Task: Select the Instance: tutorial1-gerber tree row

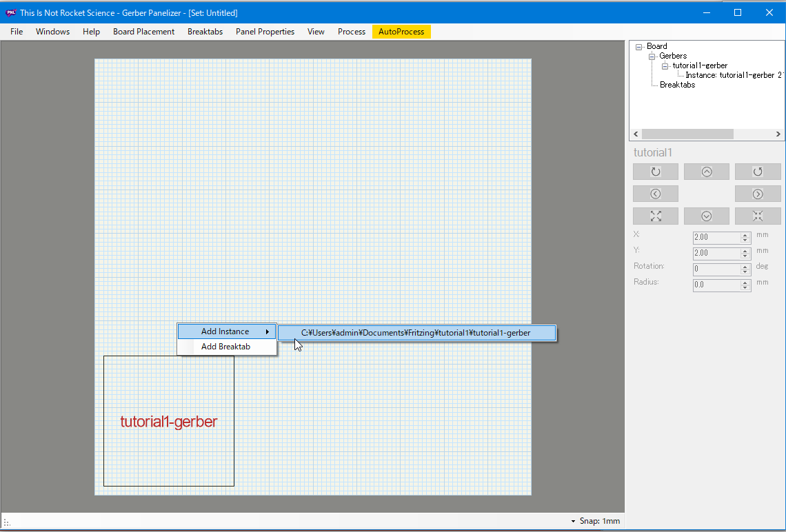Action: pos(734,75)
